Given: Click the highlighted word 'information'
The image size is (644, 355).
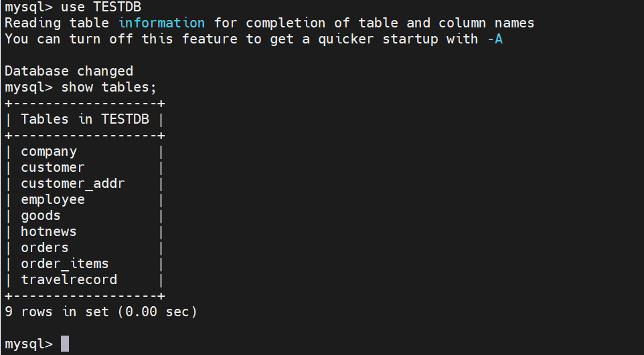Looking at the screenshot, I should coord(161,23).
